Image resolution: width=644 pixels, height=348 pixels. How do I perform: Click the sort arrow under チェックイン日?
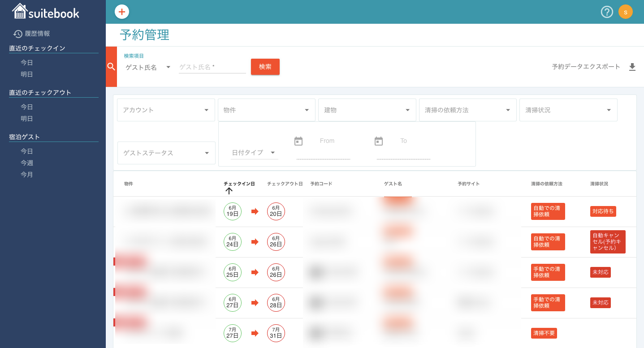coord(229,191)
